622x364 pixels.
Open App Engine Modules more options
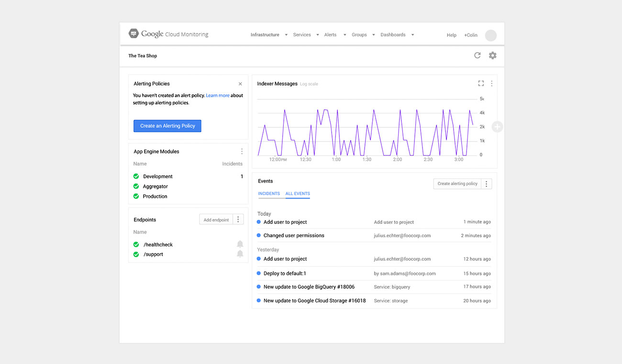coord(242,152)
